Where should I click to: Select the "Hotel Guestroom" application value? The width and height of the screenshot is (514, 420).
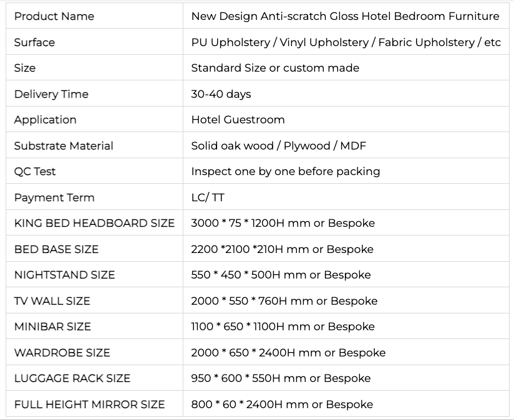click(x=238, y=120)
